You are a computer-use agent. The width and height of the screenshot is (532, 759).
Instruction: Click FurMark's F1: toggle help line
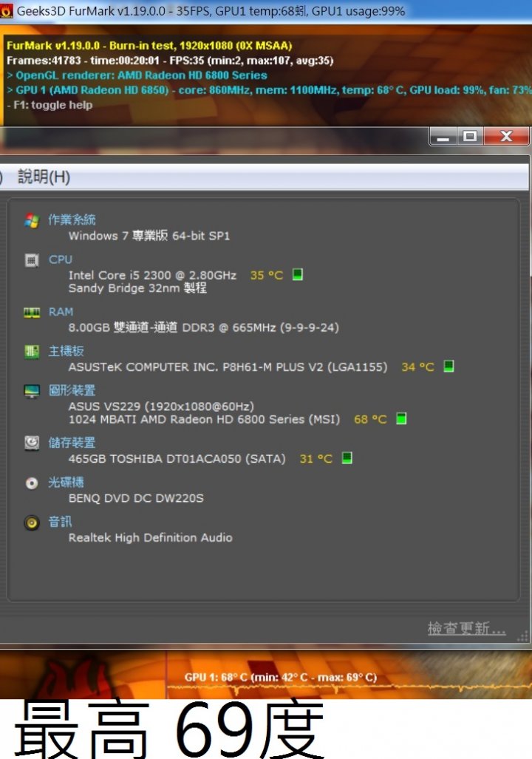click(x=50, y=104)
